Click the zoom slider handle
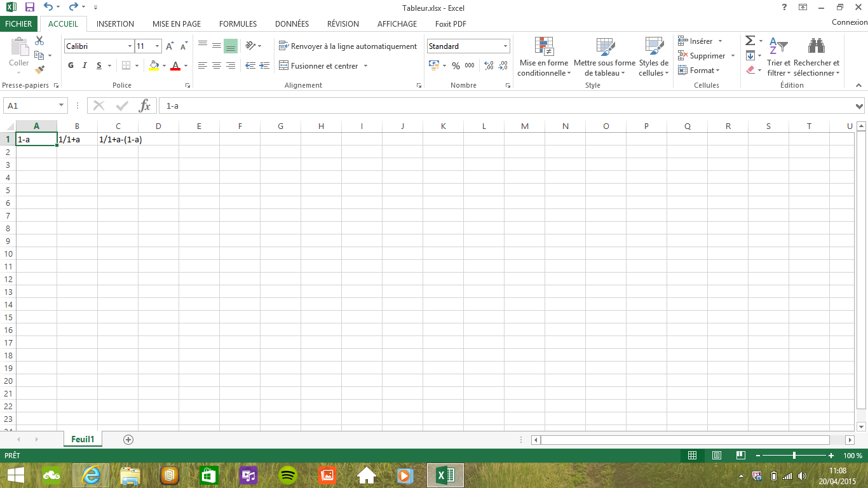 click(x=794, y=456)
